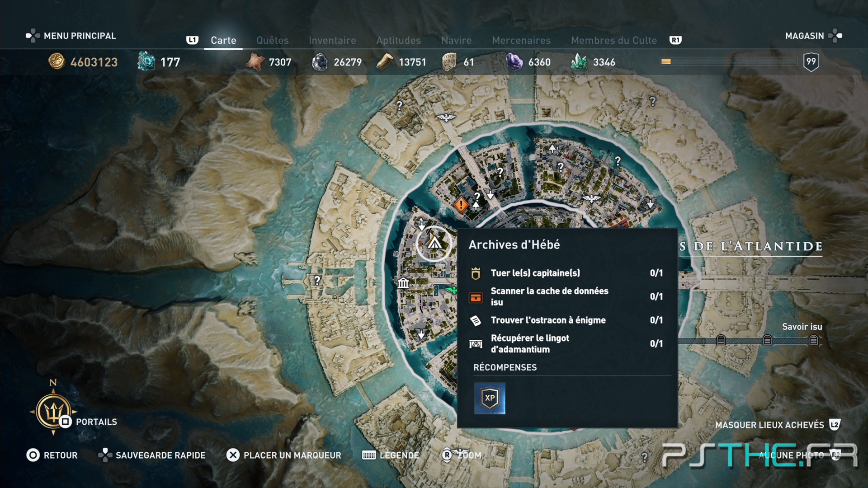
Task: Click the museum building icon on map
Action: (x=403, y=283)
